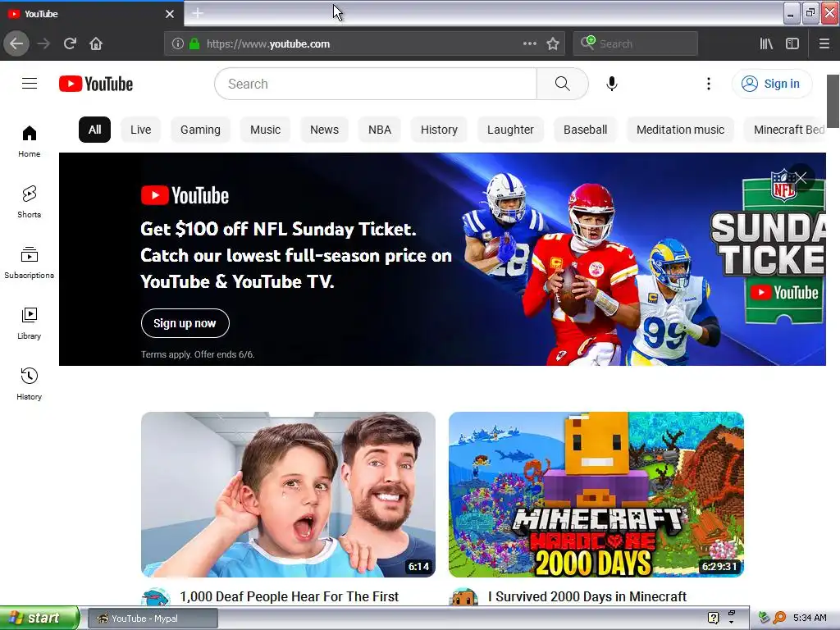Viewport: 840px width, 630px height.
Task: Select the Live filter chip
Action: tap(140, 130)
